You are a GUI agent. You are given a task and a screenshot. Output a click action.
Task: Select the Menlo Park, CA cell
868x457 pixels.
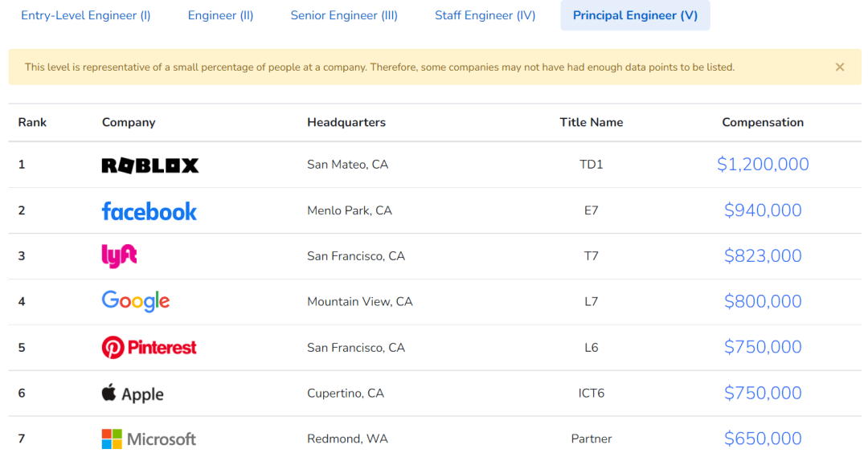tap(350, 210)
